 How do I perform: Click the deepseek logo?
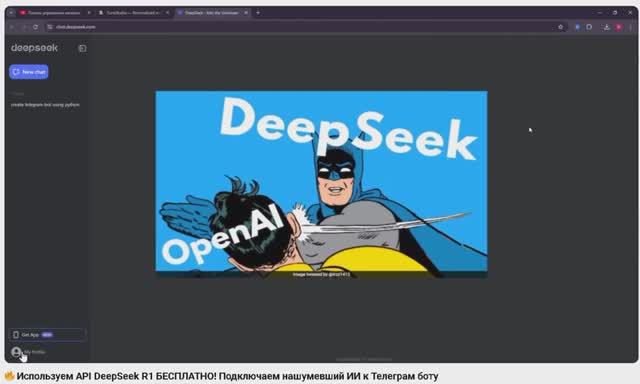(34, 48)
